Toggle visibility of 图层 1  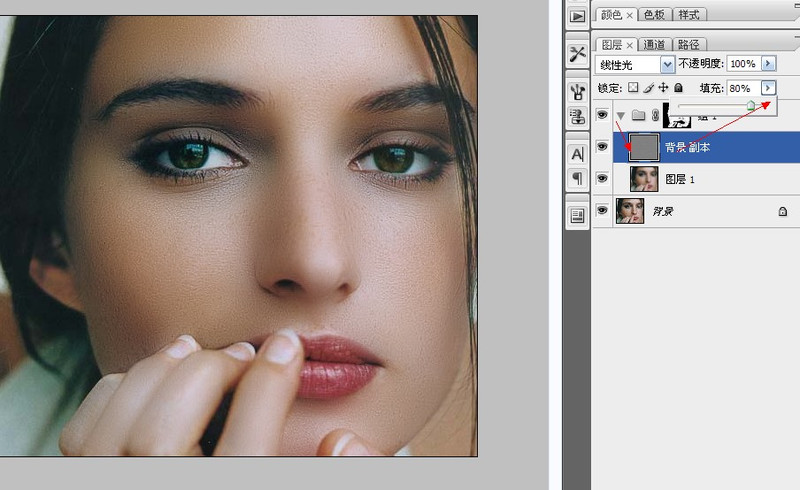point(602,179)
